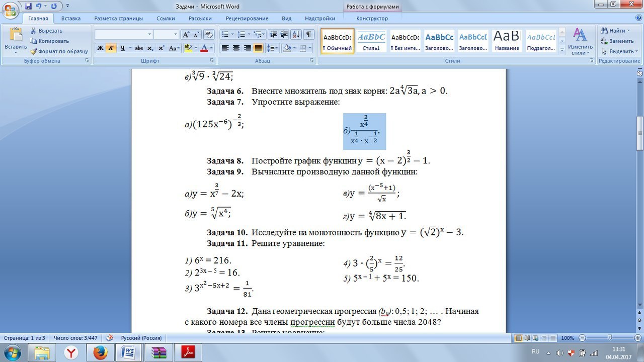The height and width of the screenshot is (362, 644).
Task: Apply strikethrough formatting
Action: 139,48
